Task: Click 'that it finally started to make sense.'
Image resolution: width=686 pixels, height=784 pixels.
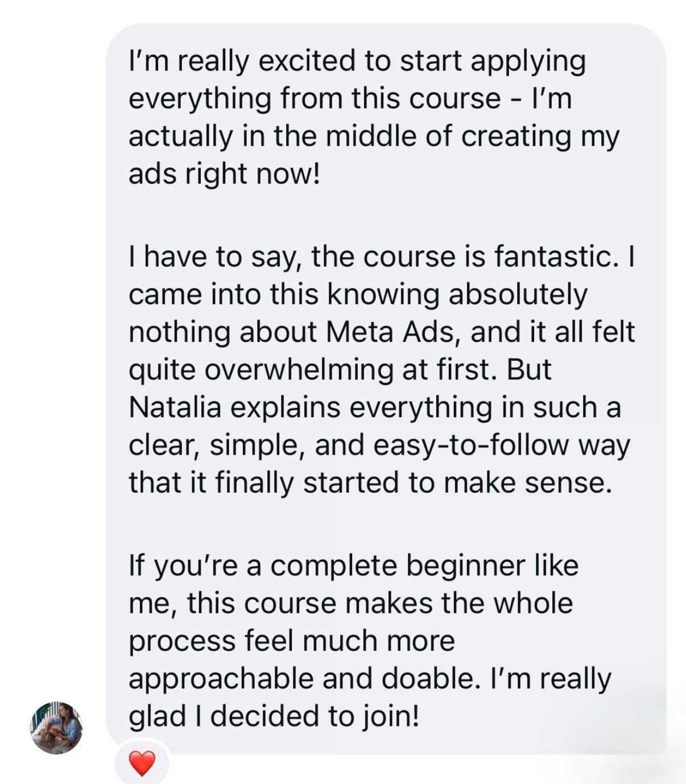Action: 371,483
